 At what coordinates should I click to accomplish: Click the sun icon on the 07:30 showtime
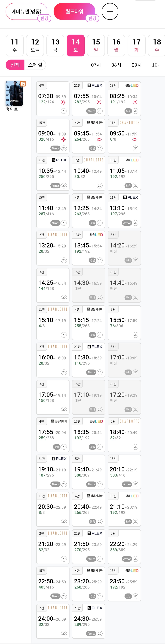point(63,102)
